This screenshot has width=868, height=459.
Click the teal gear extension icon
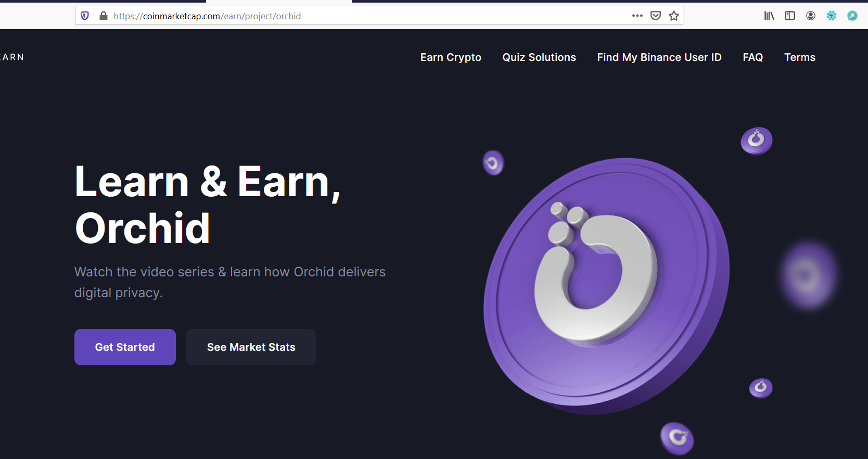pos(832,16)
